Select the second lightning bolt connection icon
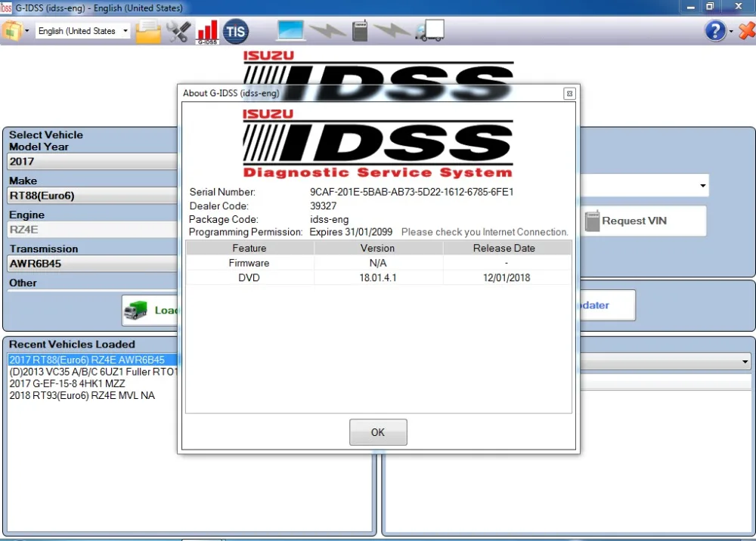This screenshot has height=541, width=756. [392, 31]
